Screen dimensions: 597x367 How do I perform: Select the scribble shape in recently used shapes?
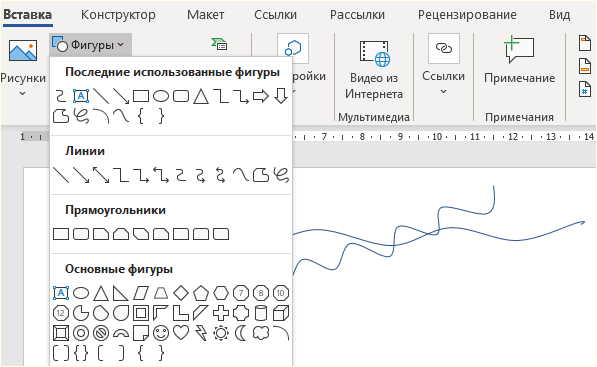[x=81, y=116]
